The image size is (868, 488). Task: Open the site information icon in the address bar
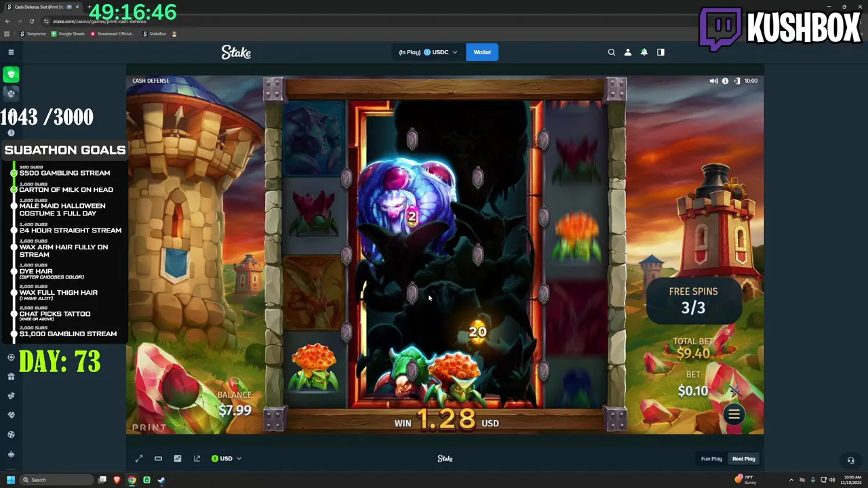tap(46, 21)
